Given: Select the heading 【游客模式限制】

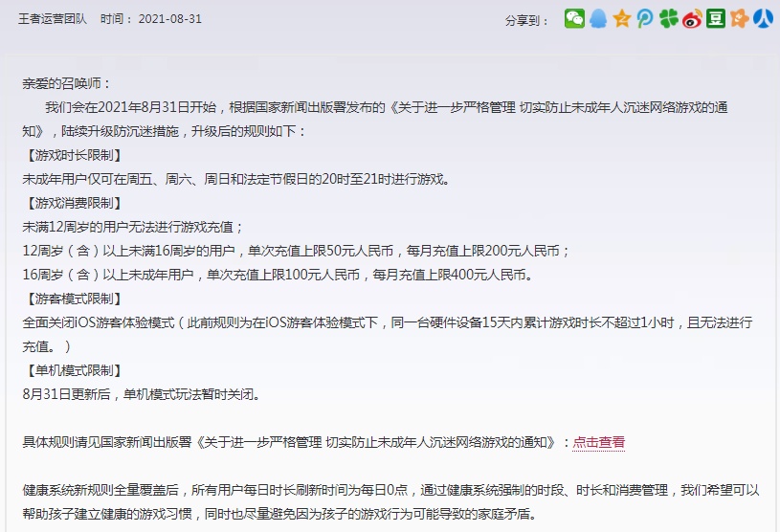Looking at the screenshot, I should coord(74,299).
